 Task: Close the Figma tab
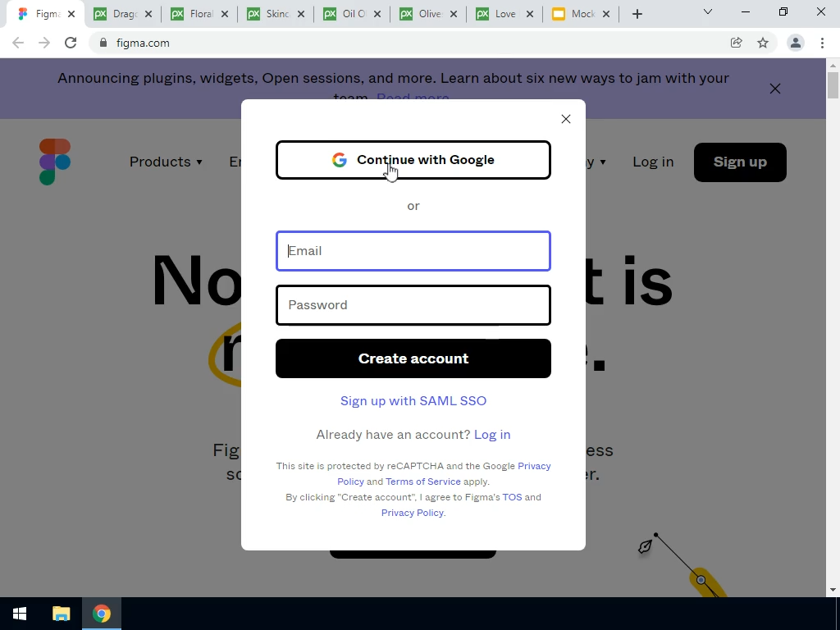(71, 14)
